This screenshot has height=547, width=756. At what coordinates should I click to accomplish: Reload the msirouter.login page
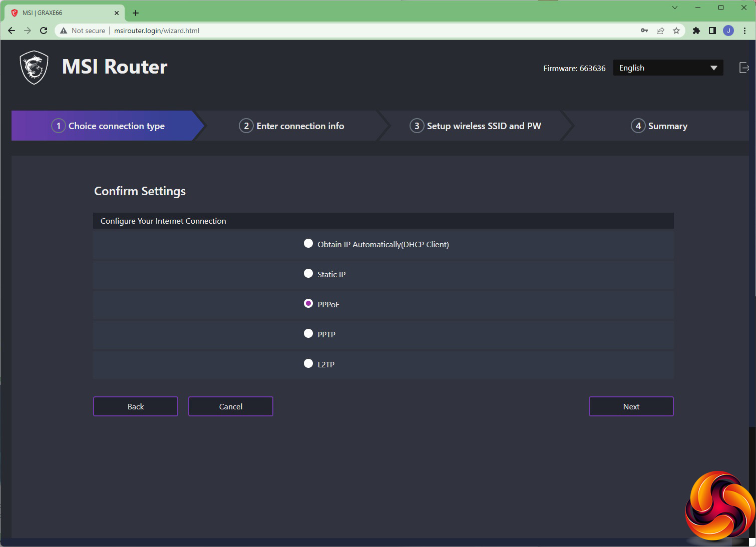[44, 31]
